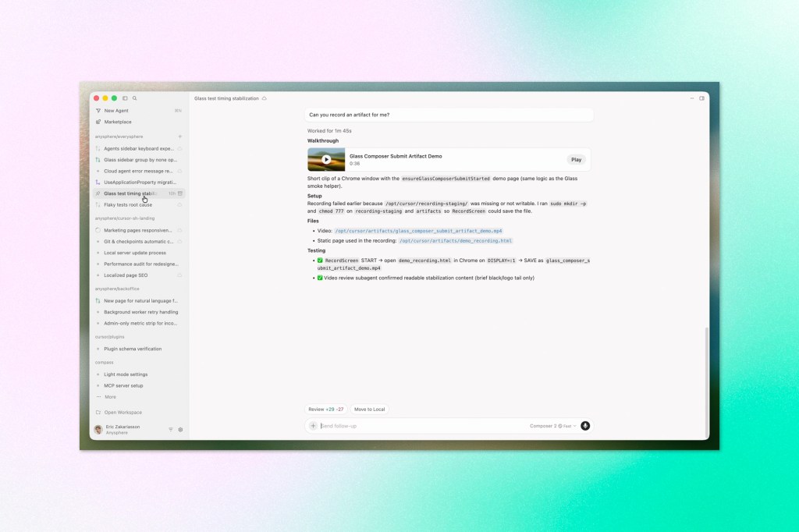Viewport: 799px width, 532px height.
Task: Open Glass sidebar group by none chat
Action: pyautogui.click(x=140, y=160)
